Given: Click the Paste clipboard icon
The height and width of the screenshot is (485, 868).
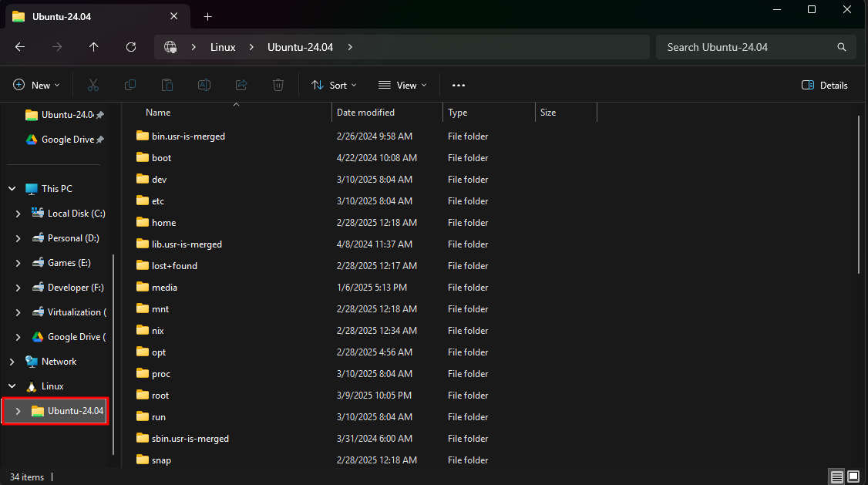Looking at the screenshot, I should click(167, 86).
